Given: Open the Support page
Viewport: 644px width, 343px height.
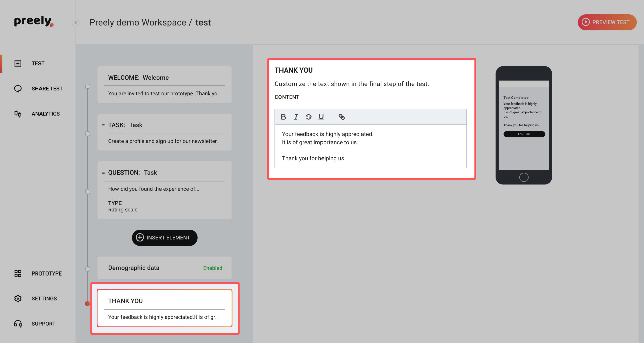Looking at the screenshot, I should pyautogui.click(x=43, y=324).
